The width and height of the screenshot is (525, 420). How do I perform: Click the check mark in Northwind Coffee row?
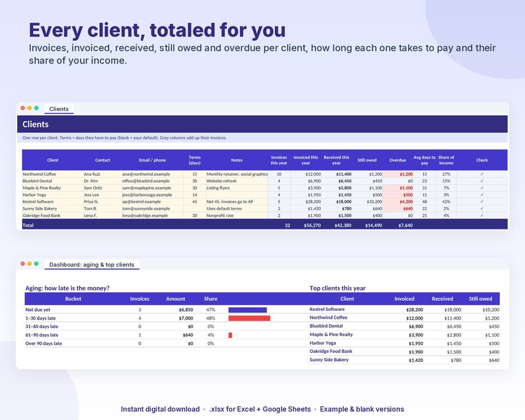482,174
